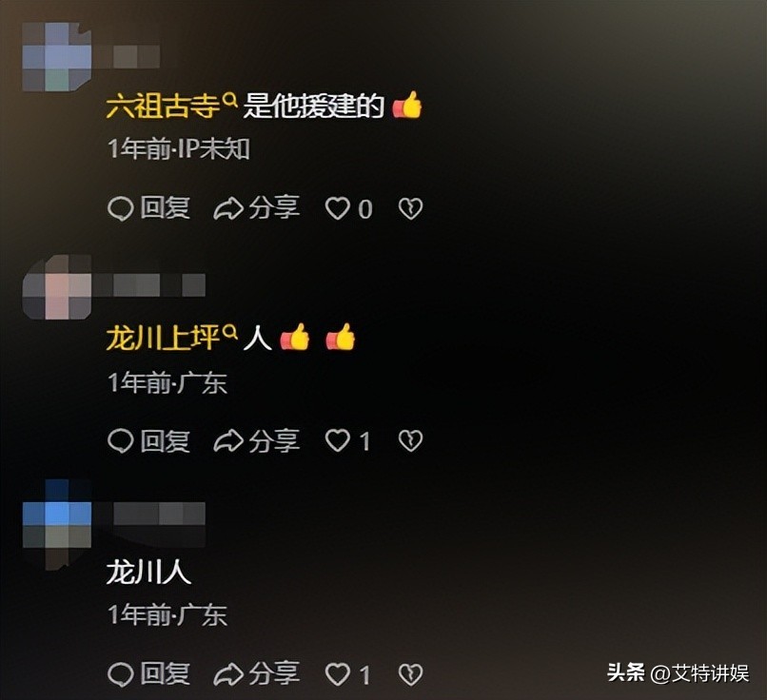Open the 六祖古寺 search keyword link
The height and width of the screenshot is (700, 767).
coord(163,106)
